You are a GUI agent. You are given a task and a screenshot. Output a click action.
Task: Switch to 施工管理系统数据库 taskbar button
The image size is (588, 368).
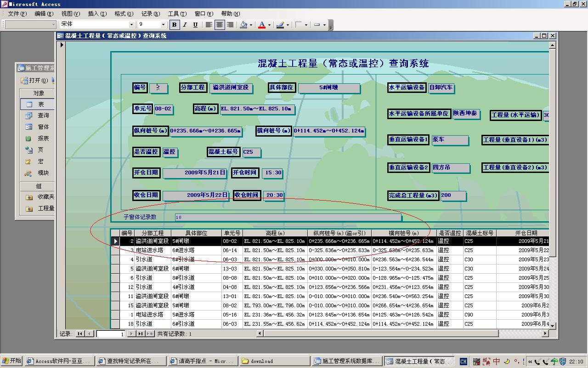(347, 361)
